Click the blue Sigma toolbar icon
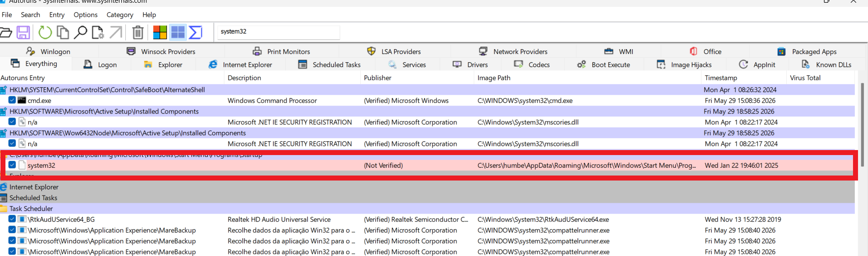868x256 pixels. click(x=195, y=32)
